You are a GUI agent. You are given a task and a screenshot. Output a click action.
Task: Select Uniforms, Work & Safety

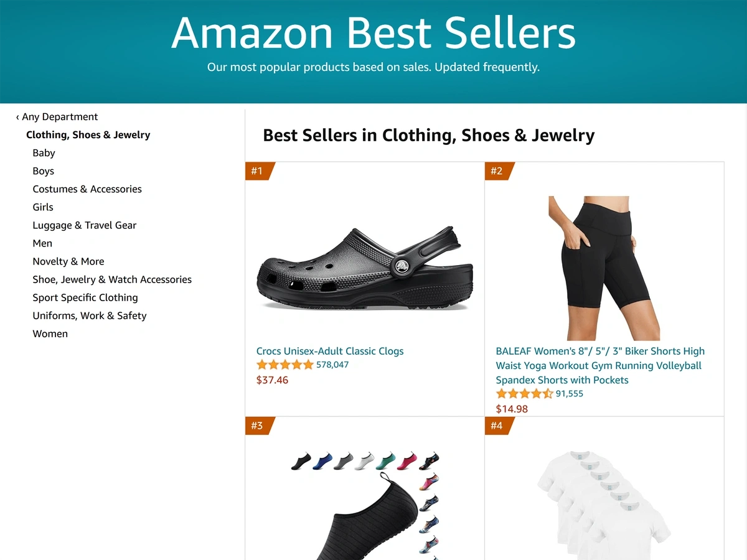click(90, 315)
